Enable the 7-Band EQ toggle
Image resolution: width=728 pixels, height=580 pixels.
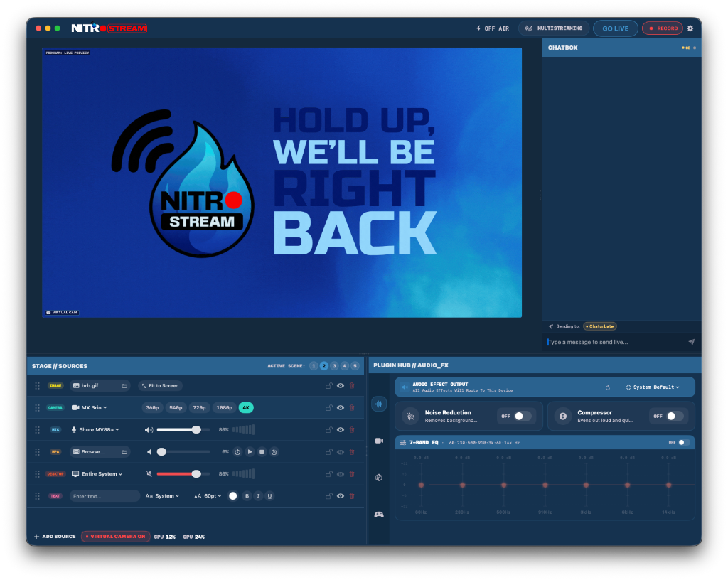tap(683, 442)
